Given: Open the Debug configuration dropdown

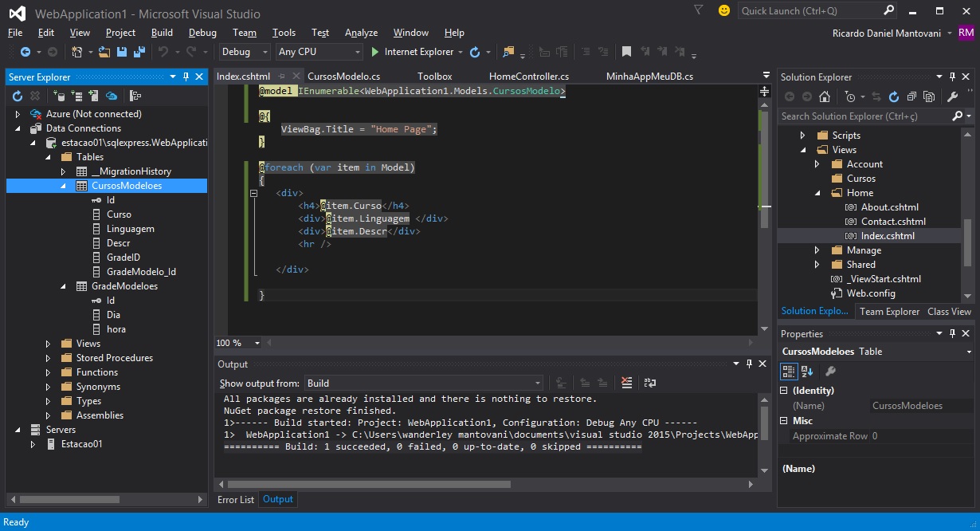Looking at the screenshot, I should point(245,52).
